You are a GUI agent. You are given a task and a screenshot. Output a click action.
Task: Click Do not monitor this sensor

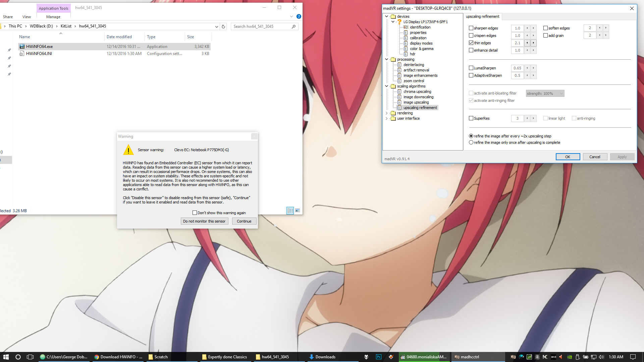(204, 221)
